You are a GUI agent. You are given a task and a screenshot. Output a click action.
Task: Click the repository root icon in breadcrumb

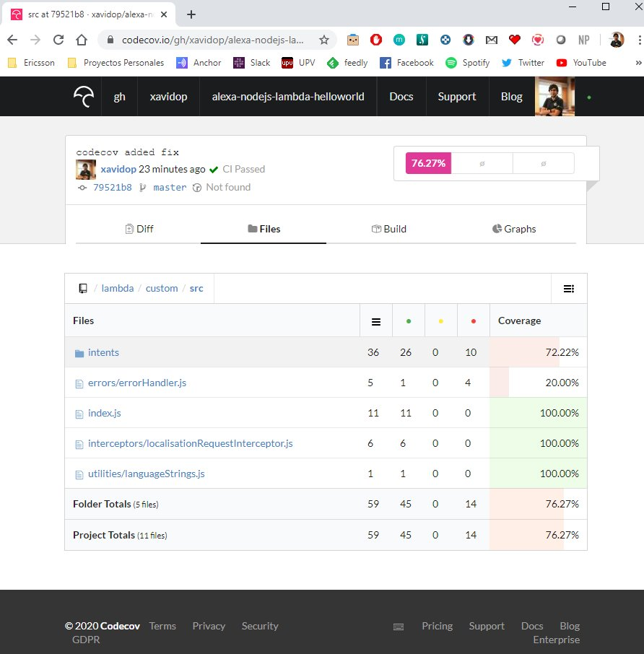[x=83, y=288]
